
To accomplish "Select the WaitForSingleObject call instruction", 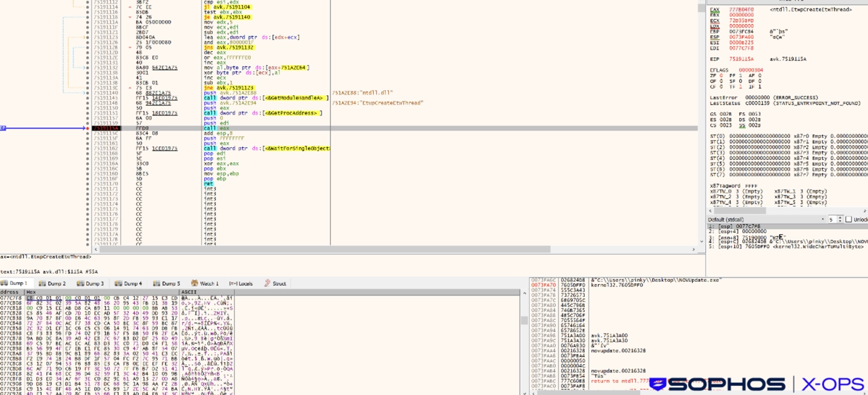I will pos(266,148).
